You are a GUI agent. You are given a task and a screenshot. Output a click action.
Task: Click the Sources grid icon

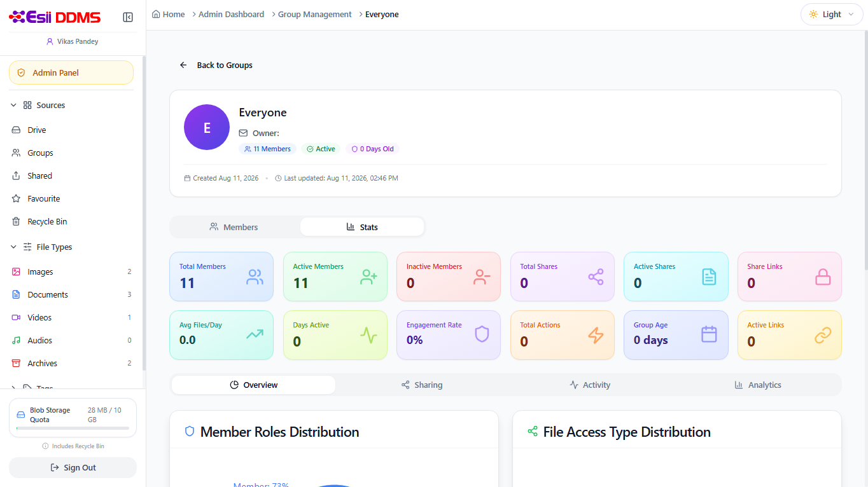27,105
